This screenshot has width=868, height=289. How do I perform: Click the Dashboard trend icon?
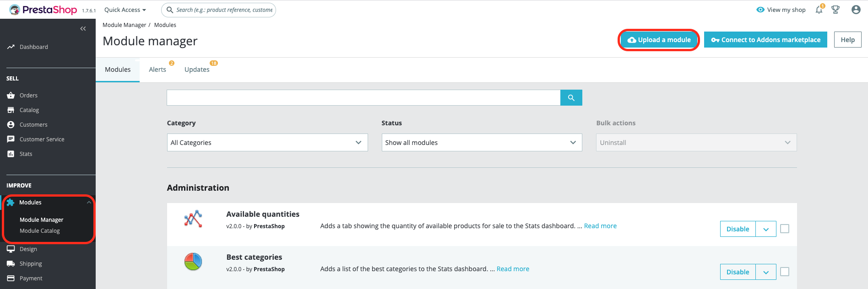11,47
